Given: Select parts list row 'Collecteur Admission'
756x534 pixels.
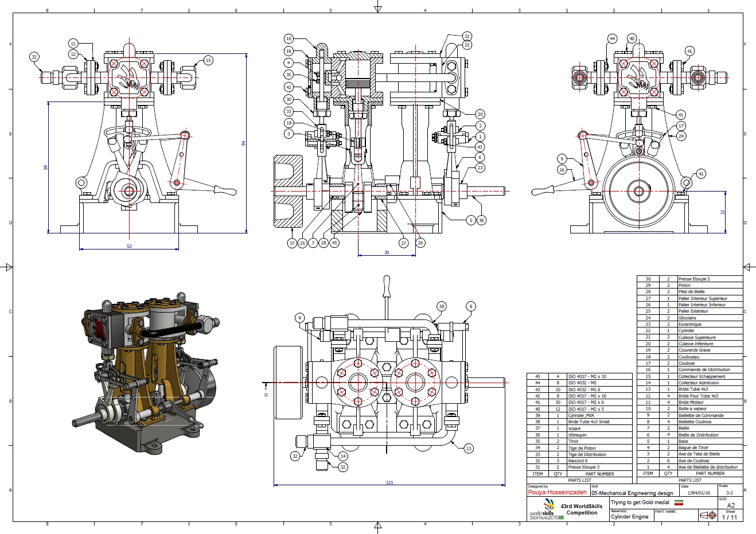Looking at the screenshot, I should [690, 383].
